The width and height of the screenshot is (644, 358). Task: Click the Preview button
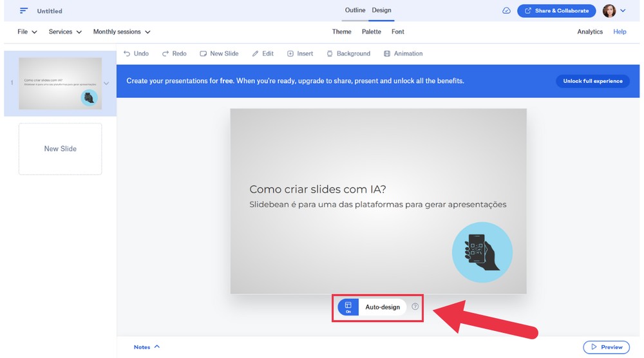pos(606,347)
